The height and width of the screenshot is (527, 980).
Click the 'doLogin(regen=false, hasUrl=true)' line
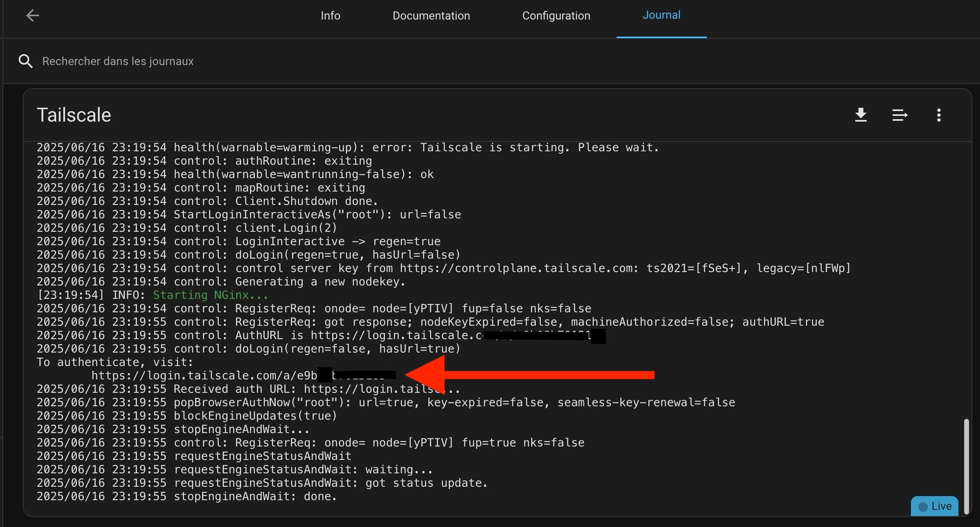(x=249, y=349)
